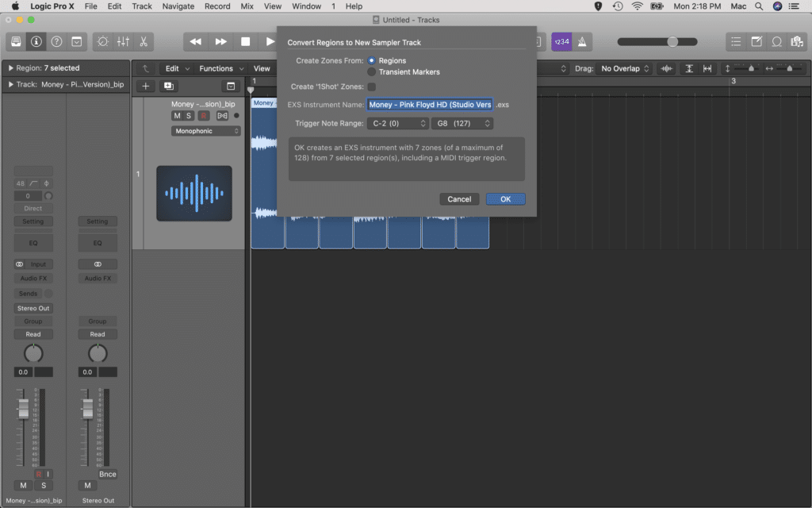Toggle the metronome click icon

click(582, 41)
